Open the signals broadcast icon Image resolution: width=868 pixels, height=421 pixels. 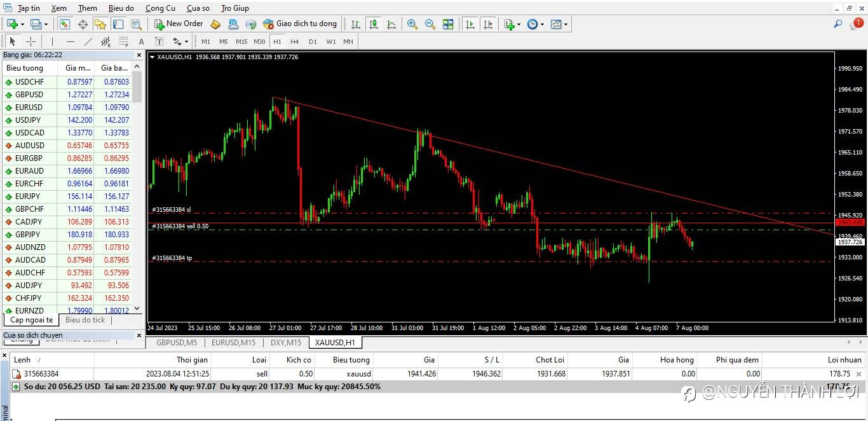click(251, 24)
